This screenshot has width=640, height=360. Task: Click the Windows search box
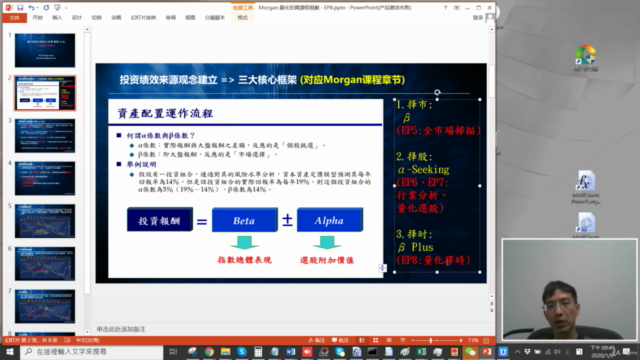(91, 351)
